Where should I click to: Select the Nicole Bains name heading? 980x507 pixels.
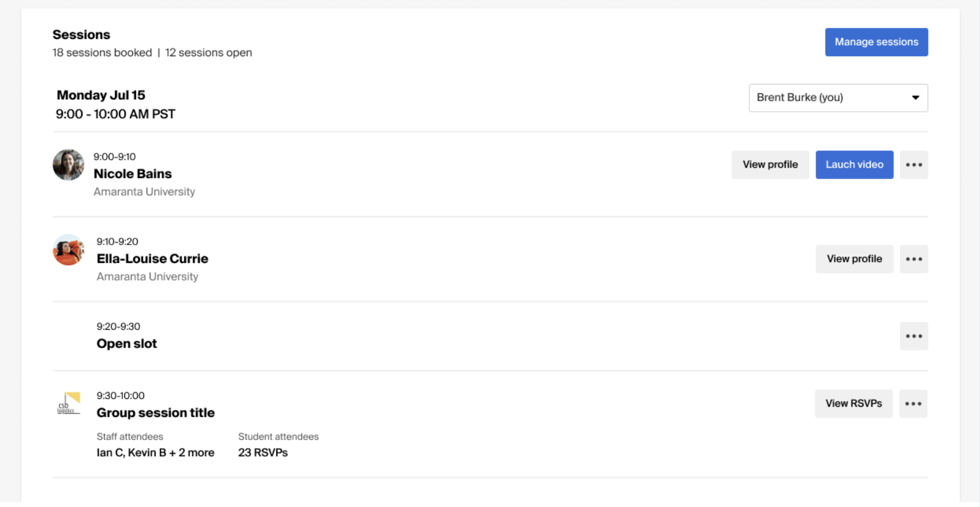click(x=132, y=174)
